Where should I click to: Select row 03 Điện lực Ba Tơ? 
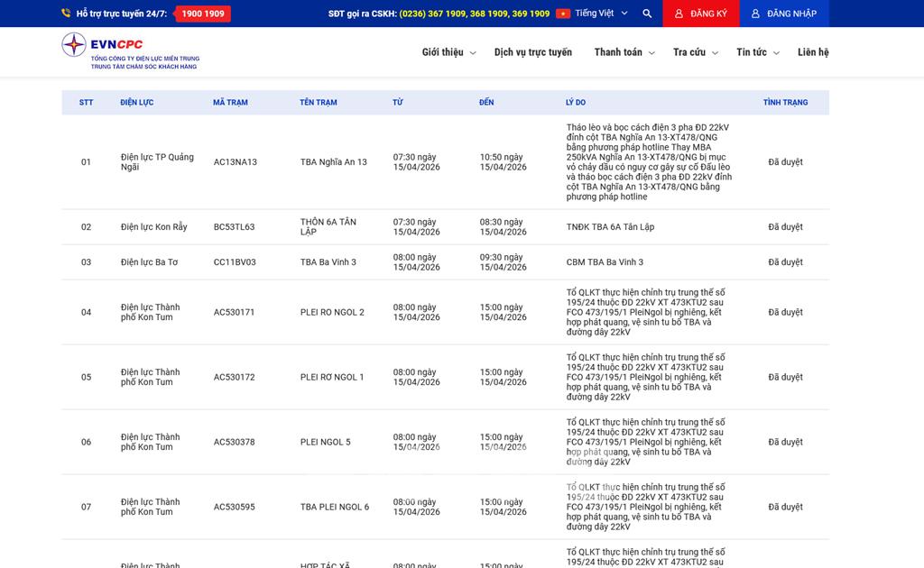click(149, 262)
